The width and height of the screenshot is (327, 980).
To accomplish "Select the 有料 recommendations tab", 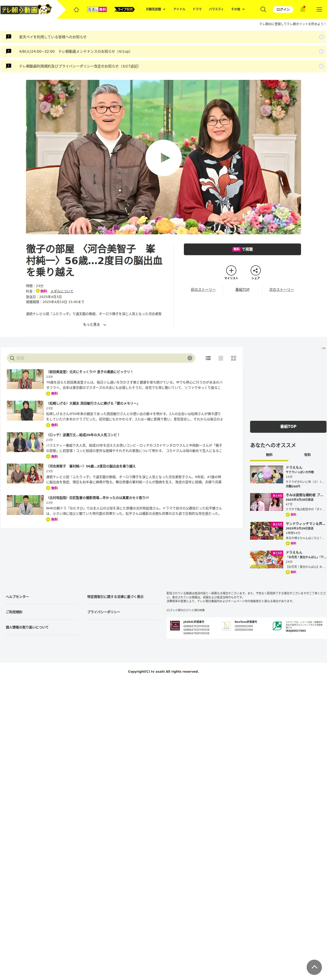I will point(307,455).
